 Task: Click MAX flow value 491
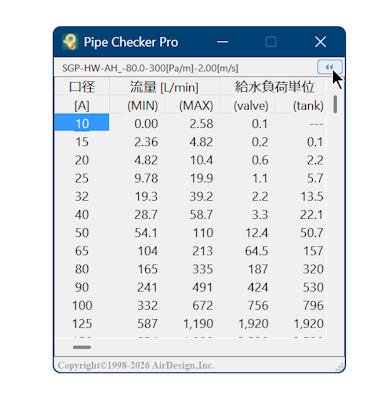point(203,287)
